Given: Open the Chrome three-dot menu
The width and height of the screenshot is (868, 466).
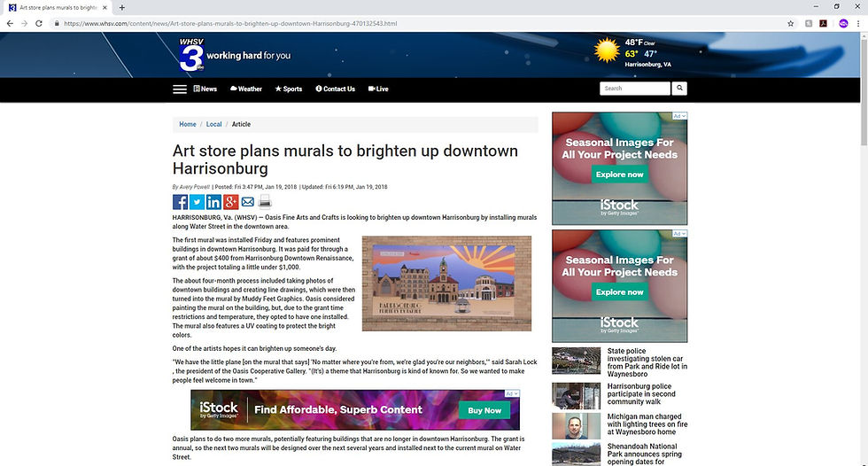Looking at the screenshot, I should [858, 23].
